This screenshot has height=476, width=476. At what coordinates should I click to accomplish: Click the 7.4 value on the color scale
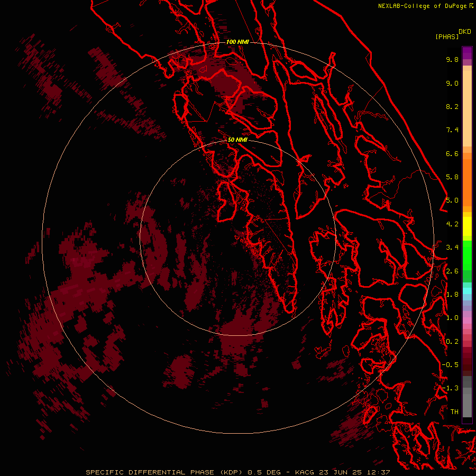coord(452,130)
